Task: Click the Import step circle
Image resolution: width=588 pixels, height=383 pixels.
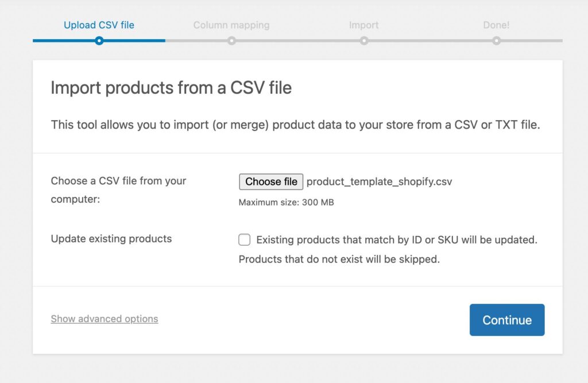Action: click(364, 41)
